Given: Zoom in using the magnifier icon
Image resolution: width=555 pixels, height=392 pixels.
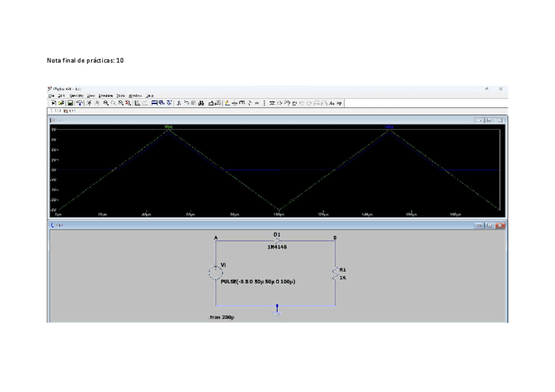Looking at the screenshot, I should point(105,102).
